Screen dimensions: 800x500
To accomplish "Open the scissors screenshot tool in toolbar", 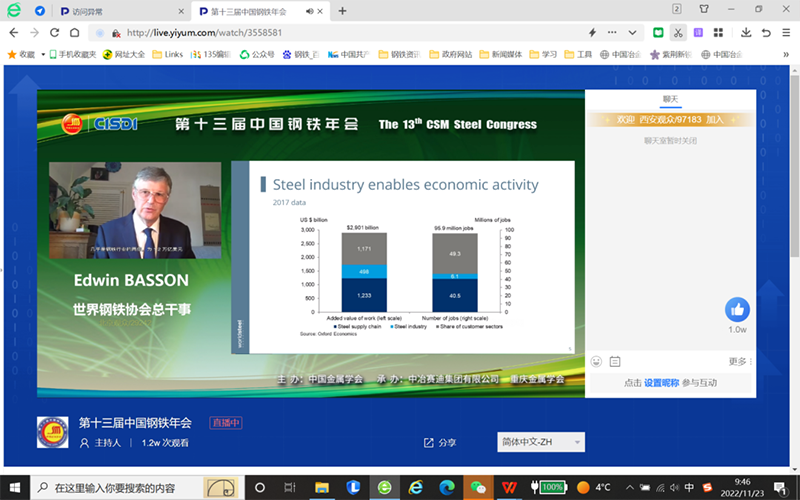I will [x=679, y=32].
